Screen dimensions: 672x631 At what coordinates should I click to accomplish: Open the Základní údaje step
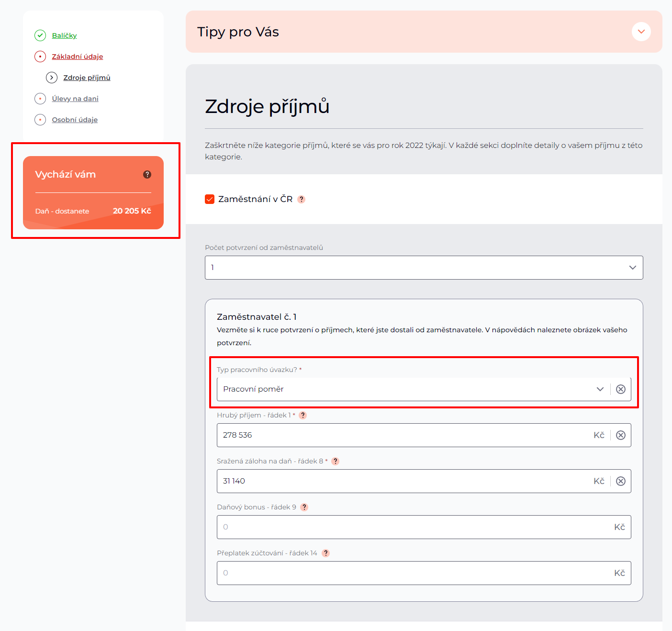coord(77,56)
